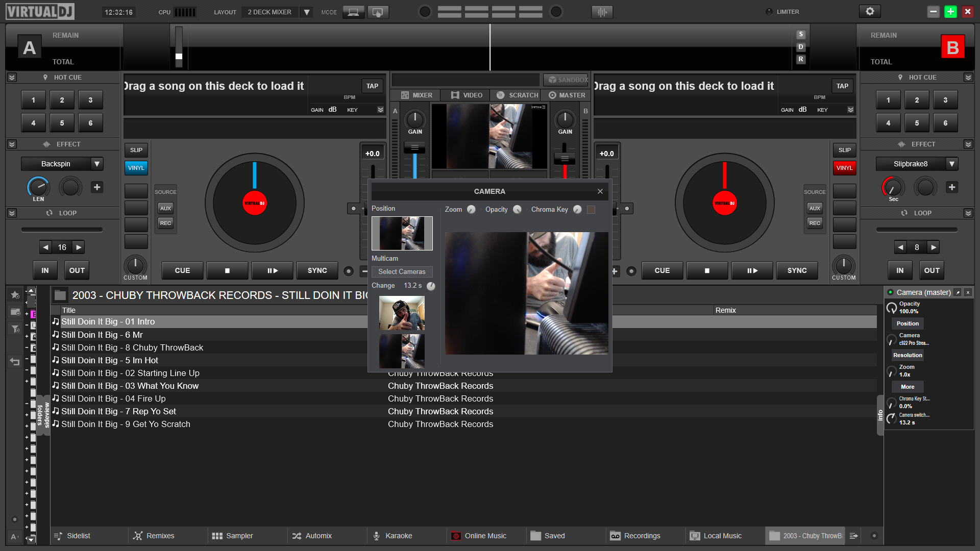Trigger hot cue 3 on Deck A
The image size is (980, 551).
coord(90,100)
